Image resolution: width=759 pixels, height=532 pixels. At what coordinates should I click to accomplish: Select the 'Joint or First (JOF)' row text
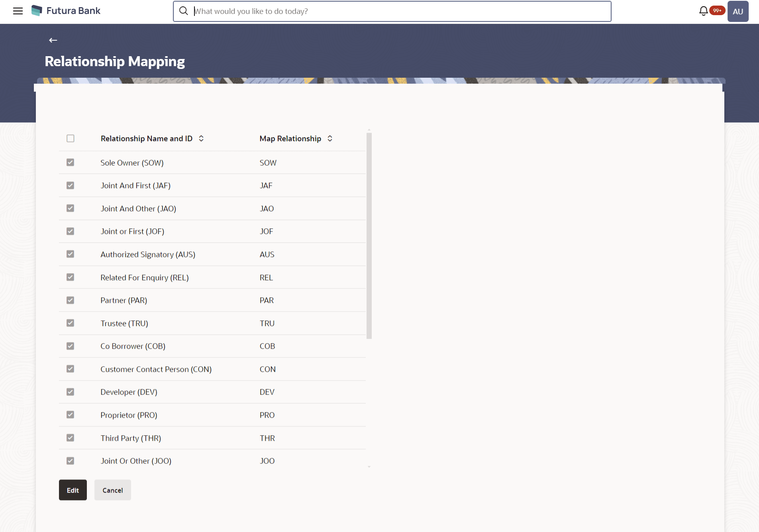[x=132, y=231]
